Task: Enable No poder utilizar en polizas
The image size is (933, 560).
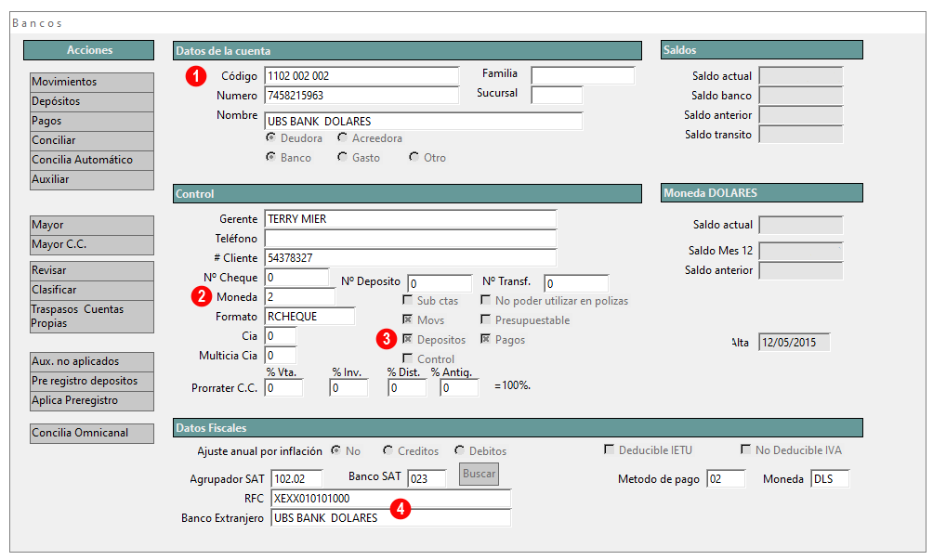Action: pyautogui.click(x=485, y=300)
